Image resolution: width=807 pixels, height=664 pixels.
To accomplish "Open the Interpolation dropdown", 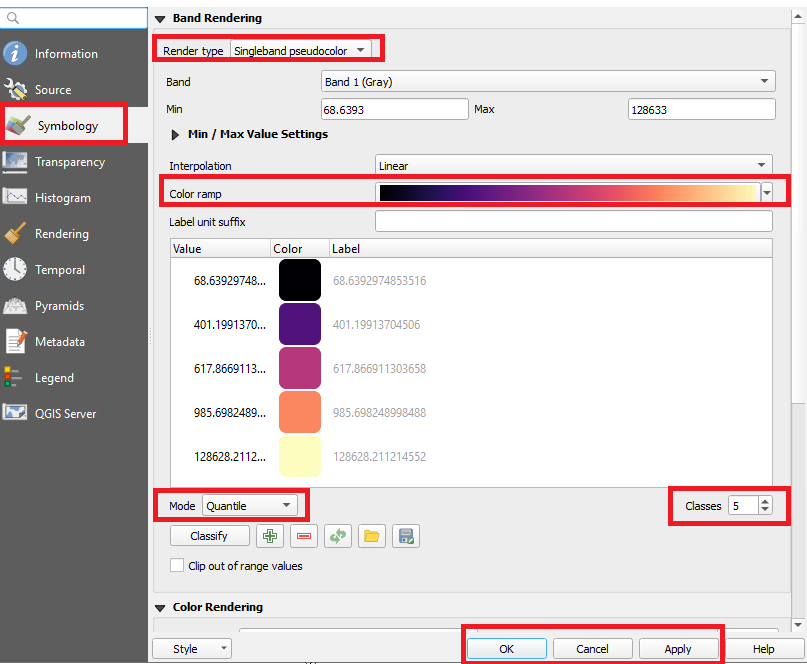I will pos(574,166).
